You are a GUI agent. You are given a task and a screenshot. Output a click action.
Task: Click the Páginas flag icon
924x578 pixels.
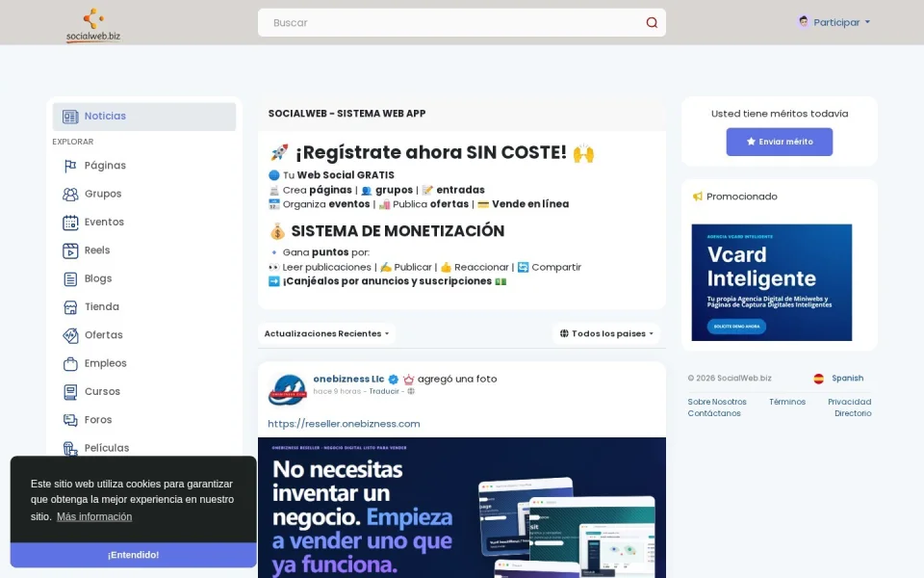tap(70, 166)
